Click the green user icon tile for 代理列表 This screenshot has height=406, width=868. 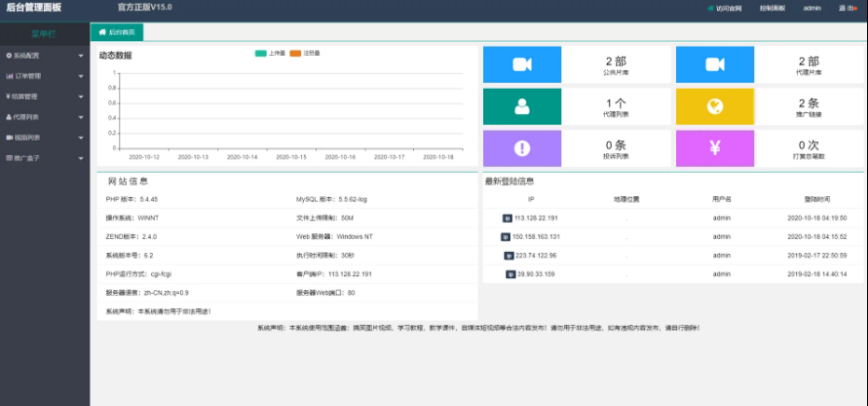click(521, 106)
